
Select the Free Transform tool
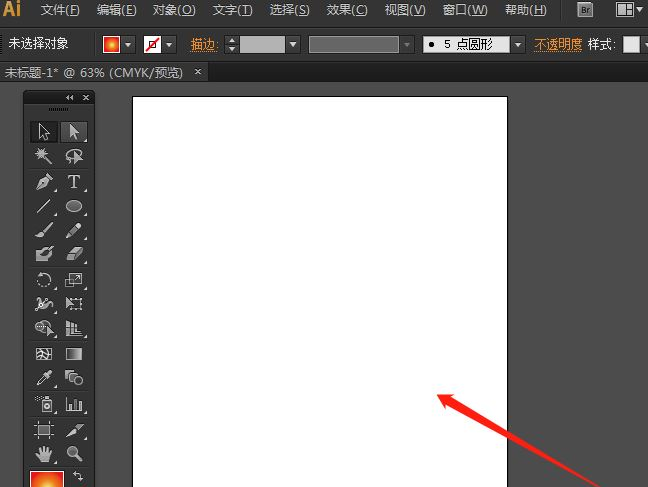point(74,304)
